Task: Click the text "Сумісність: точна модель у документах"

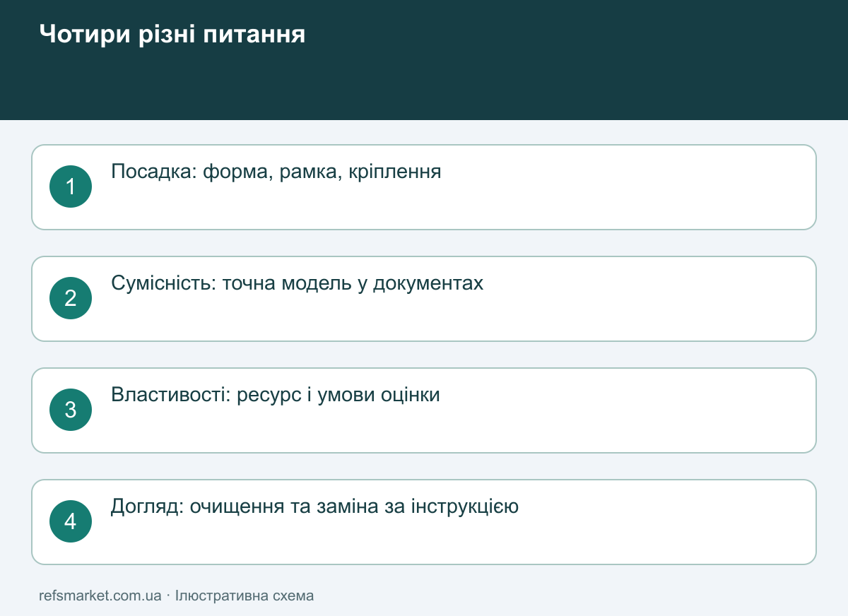Action: click(298, 283)
